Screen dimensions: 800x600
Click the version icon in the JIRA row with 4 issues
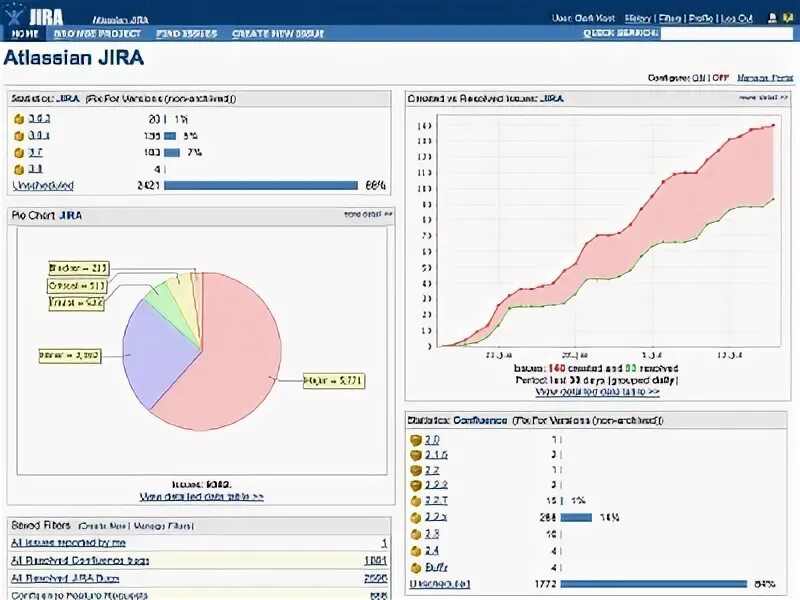pos(19,169)
